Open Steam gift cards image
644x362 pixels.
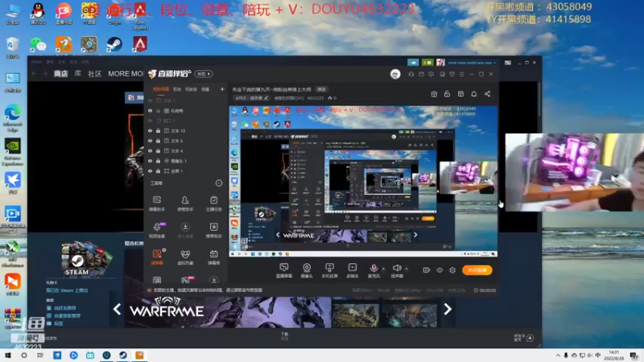86,260
